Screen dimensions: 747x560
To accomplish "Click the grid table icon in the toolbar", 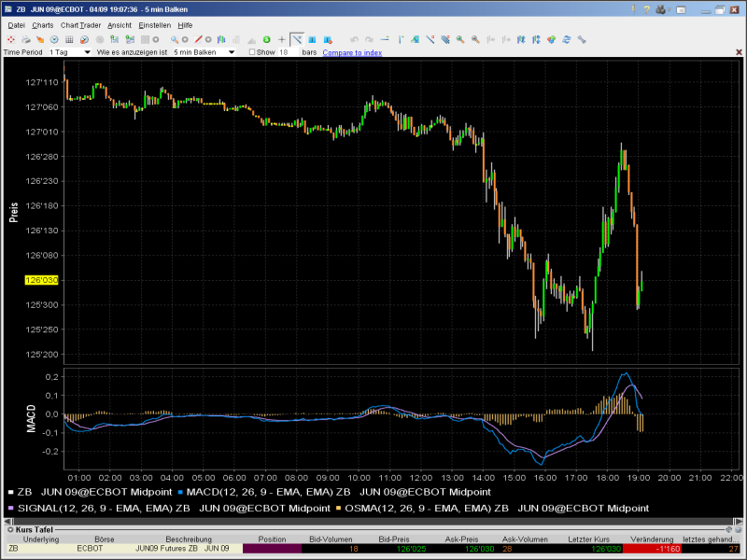I will point(69,39).
